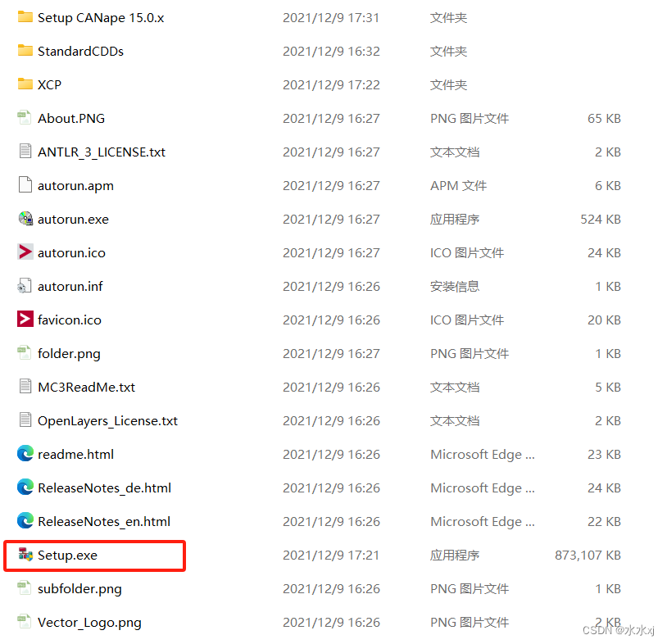Viewport: 667px width, 644px height.
Task: Select the folder name XCP
Action: click(49, 84)
